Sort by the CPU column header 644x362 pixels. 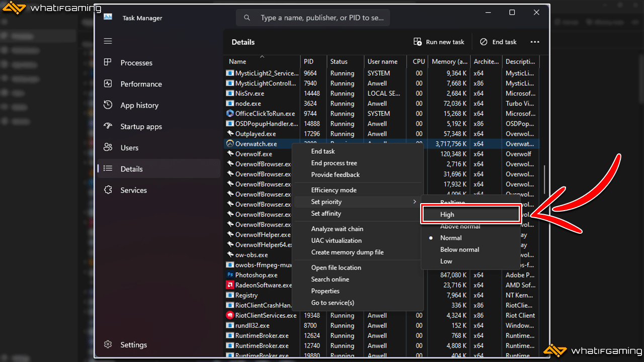(418, 61)
